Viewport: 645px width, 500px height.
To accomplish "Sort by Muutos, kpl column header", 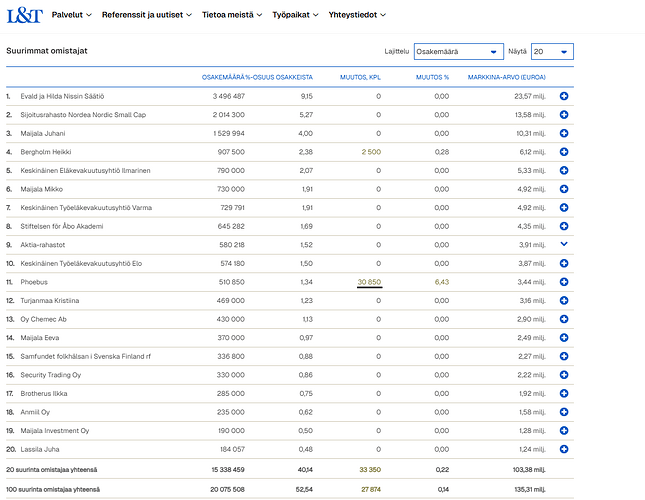I will tap(360, 77).
